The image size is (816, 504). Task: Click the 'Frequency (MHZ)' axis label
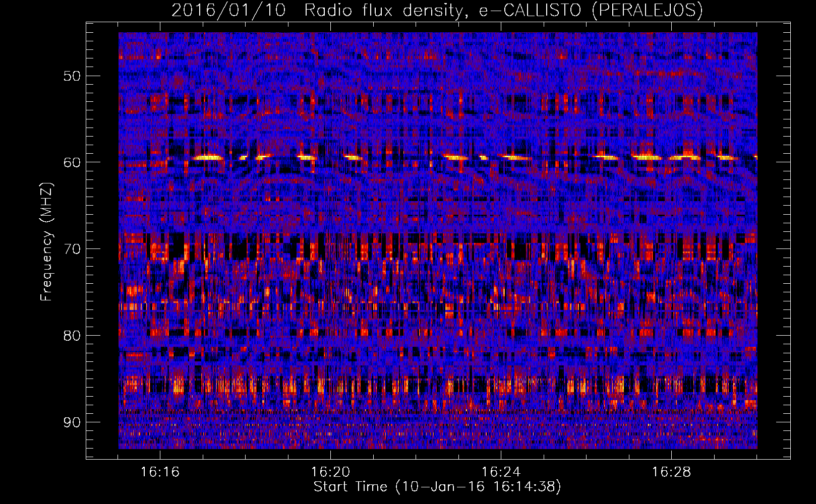(46, 241)
